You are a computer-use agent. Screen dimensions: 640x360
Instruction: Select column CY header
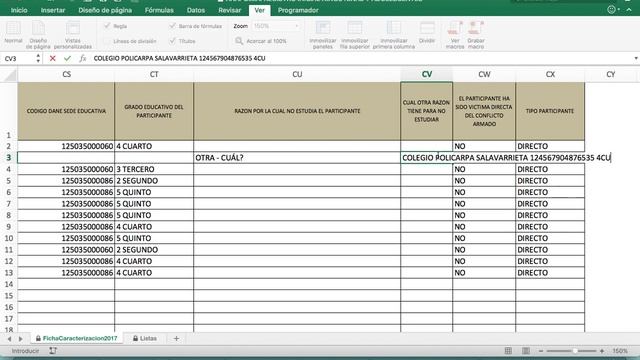[x=611, y=74]
